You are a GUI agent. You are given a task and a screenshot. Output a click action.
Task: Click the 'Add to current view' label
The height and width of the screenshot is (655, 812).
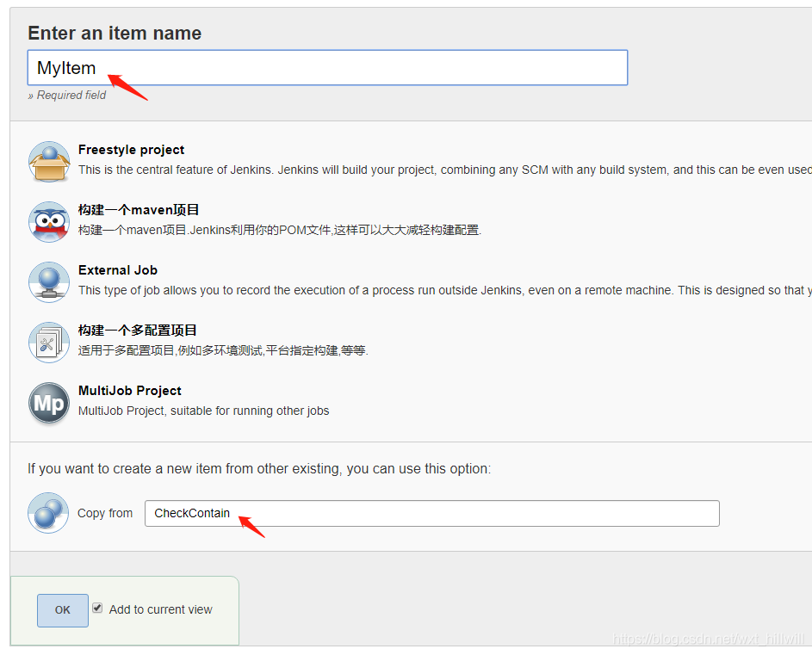[x=160, y=609]
